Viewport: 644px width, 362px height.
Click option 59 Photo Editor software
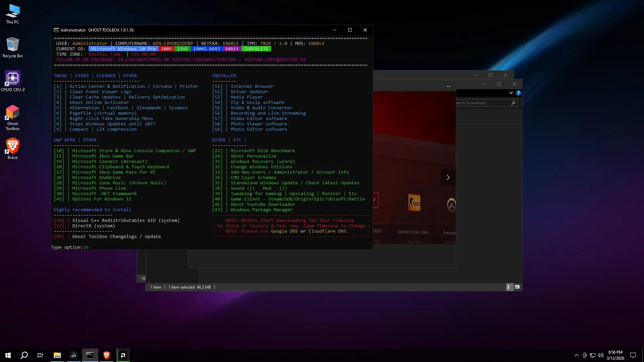point(250,129)
